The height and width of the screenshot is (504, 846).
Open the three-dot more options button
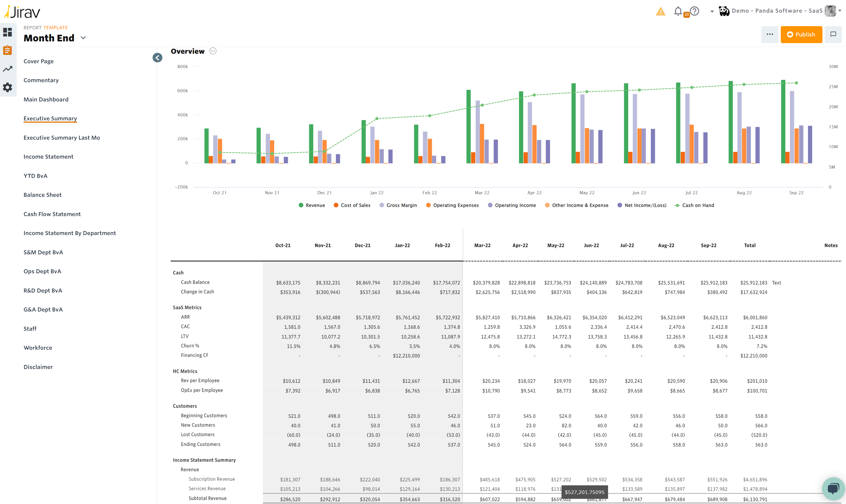(x=769, y=34)
